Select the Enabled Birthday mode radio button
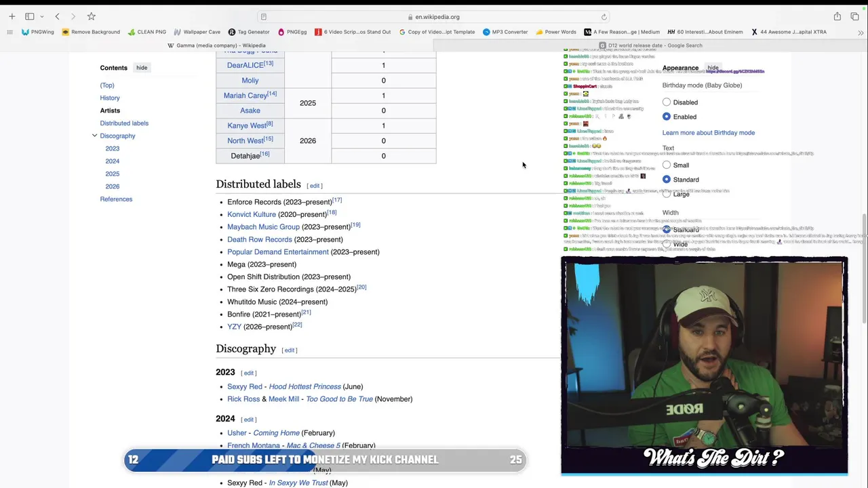Screen dimensions: 868x488 pyautogui.click(x=667, y=117)
